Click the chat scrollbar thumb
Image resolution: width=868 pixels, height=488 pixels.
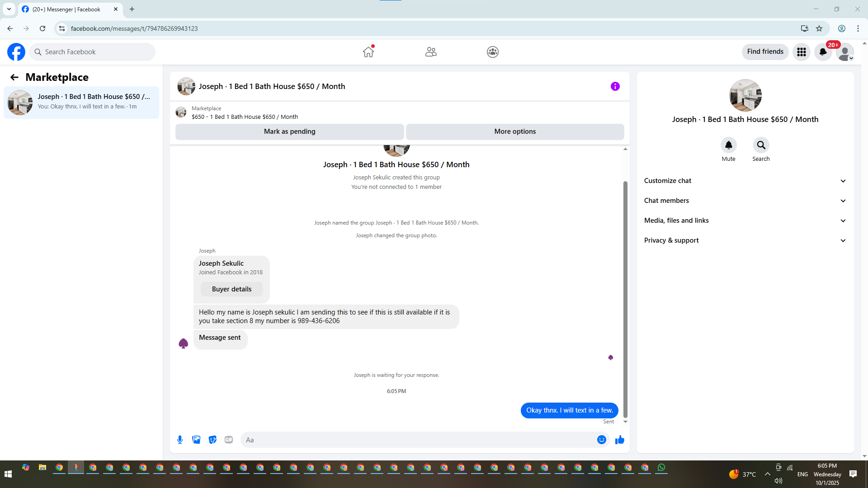pyautogui.click(x=625, y=299)
